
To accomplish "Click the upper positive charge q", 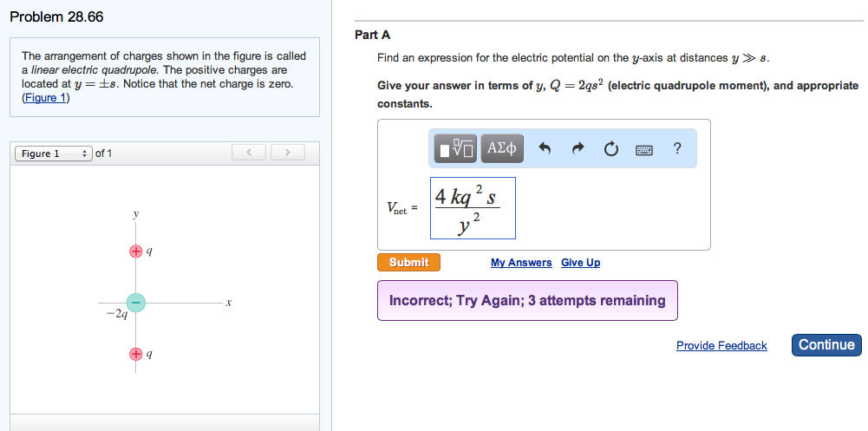I will click(x=135, y=251).
